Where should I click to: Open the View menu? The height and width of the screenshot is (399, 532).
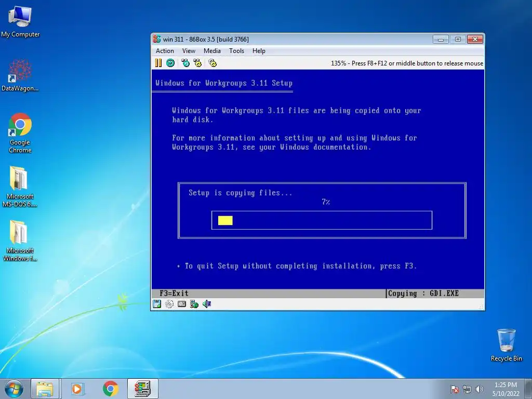189,51
